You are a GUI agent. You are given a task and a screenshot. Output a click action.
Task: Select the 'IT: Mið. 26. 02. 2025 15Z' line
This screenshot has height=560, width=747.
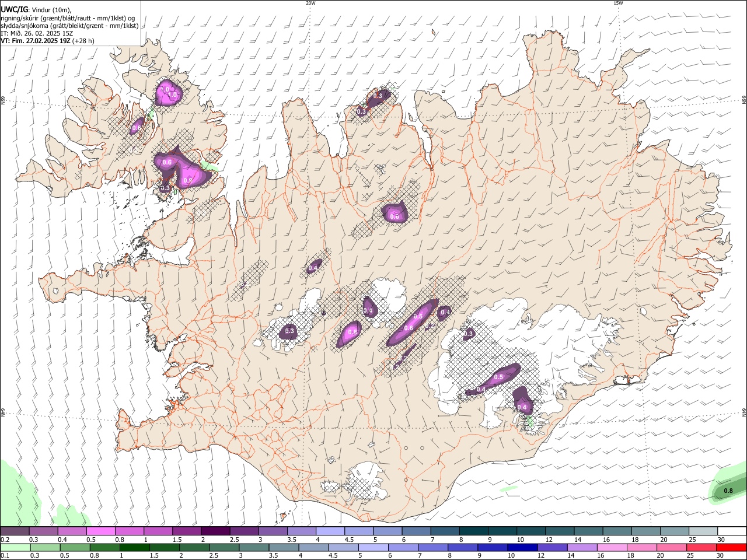pos(36,33)
